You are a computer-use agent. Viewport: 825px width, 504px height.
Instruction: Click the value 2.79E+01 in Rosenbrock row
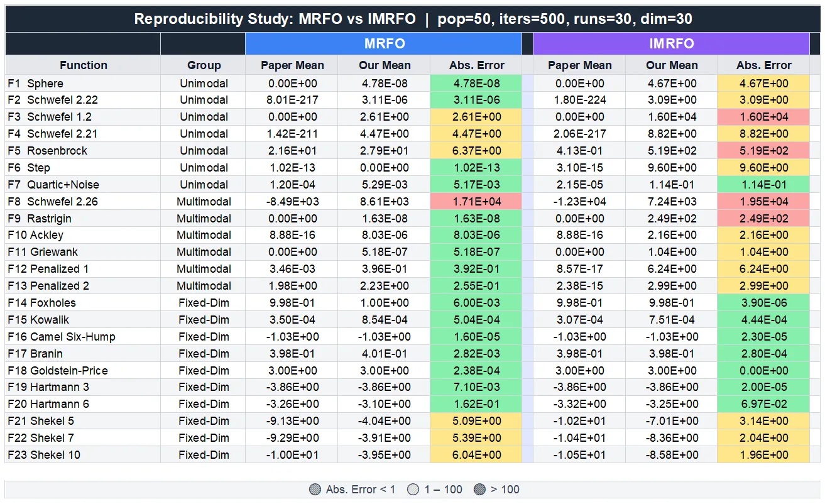point(385,151)
